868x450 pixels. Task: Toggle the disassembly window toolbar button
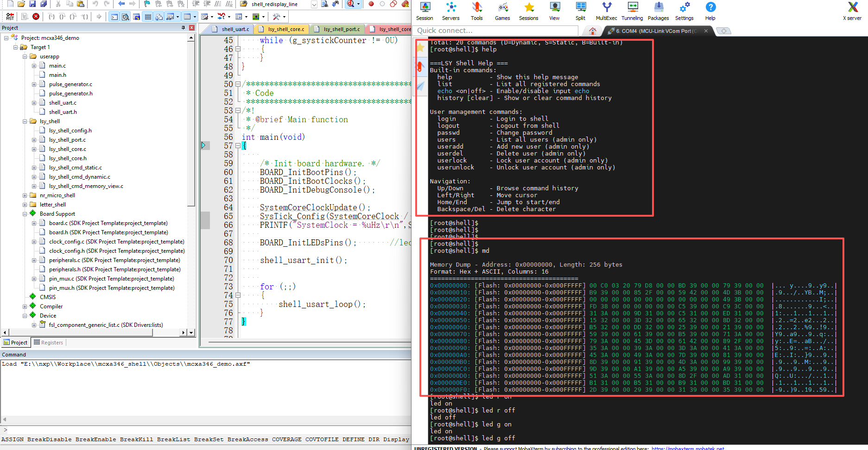125,17
